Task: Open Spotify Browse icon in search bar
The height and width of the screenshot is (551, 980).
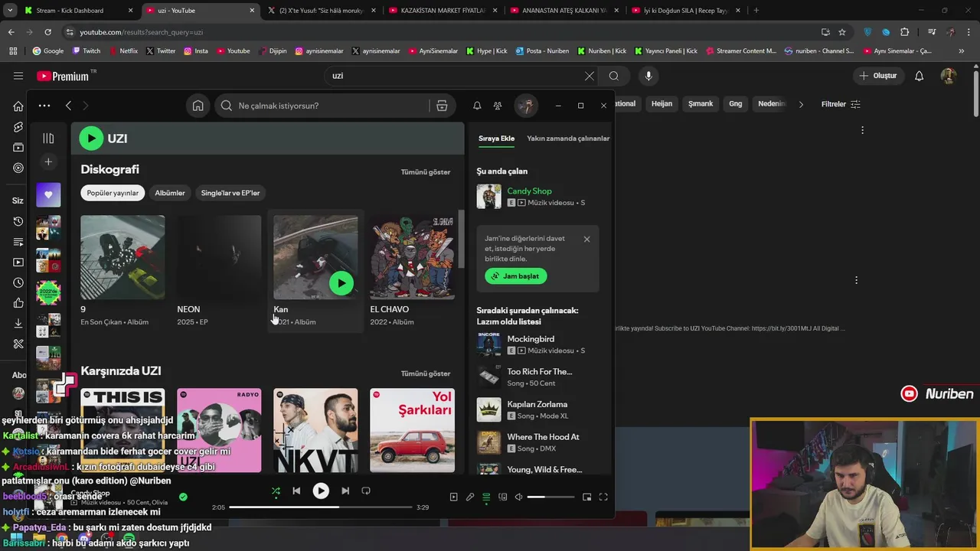Action: coord(442,106)
